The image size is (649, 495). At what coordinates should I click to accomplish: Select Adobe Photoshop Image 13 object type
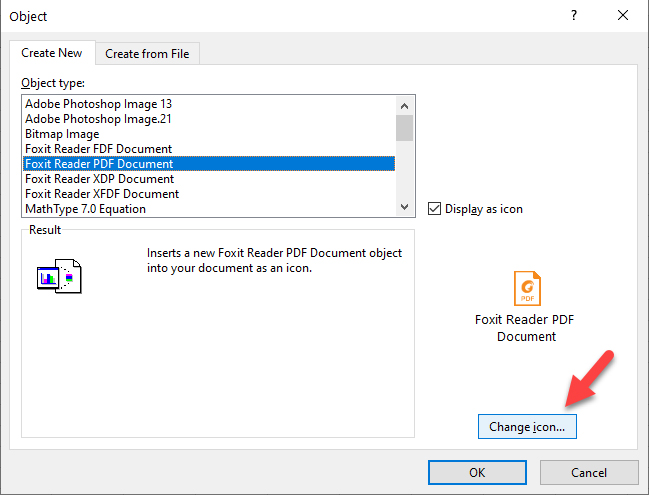pos(209,104)
